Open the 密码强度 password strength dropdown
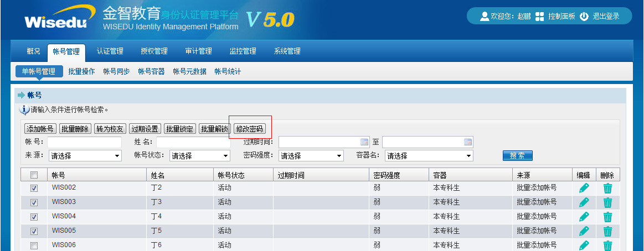This screenshot has width=644, height=251. (311, 156)
